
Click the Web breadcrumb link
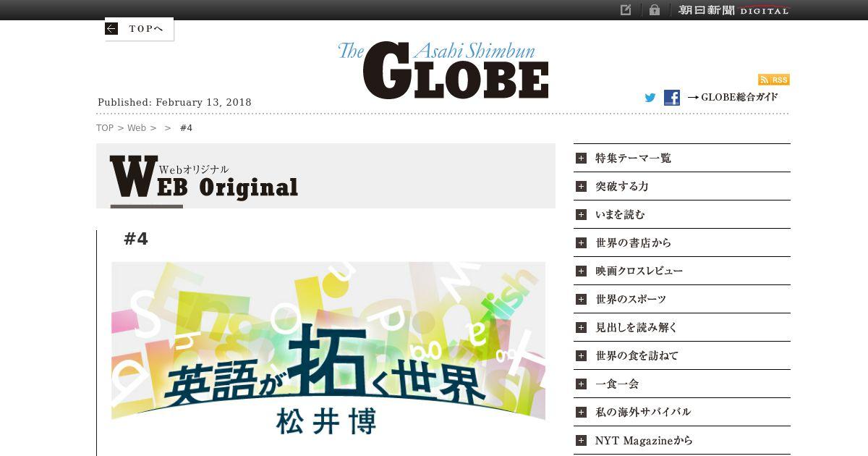tap(137, 128)
